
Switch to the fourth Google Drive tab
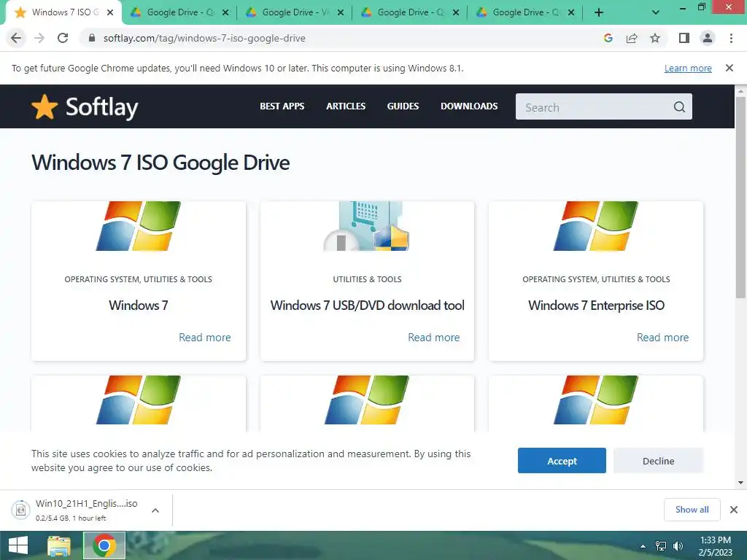pyautogui.click(x=526, y=12)
